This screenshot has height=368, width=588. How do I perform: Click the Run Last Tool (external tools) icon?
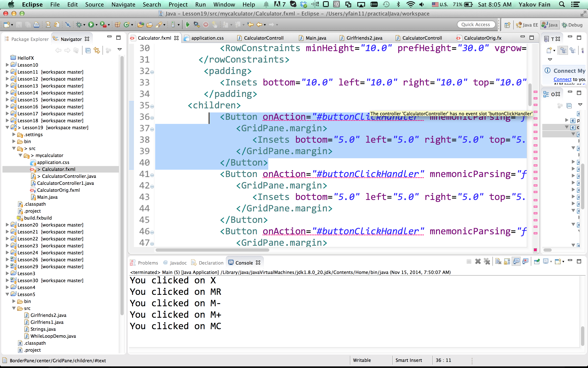[103, 25]
